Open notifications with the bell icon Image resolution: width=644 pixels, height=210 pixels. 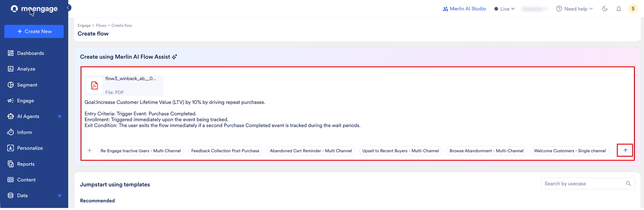point(619,9)
